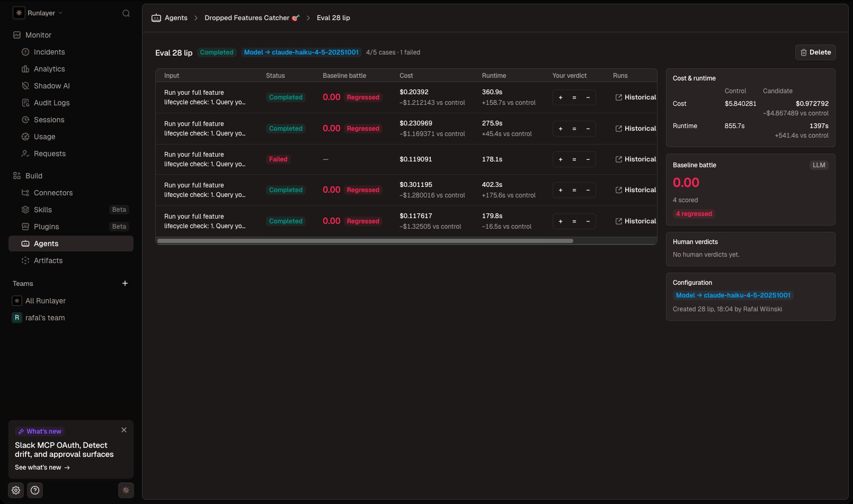Open settings gear at bottom left
Viewport: 853px width, 504px height.
tap(16, 490)
